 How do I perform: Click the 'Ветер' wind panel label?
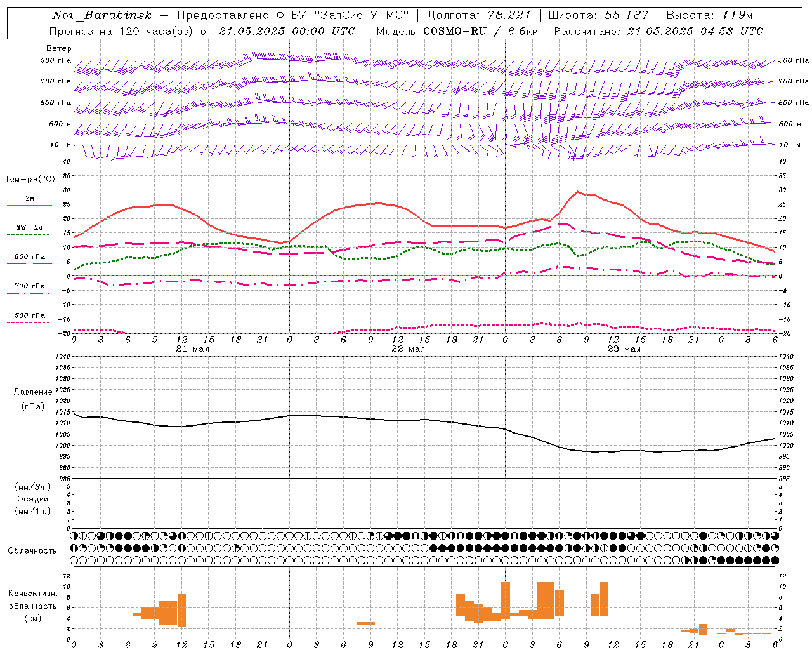click(59, 48)
